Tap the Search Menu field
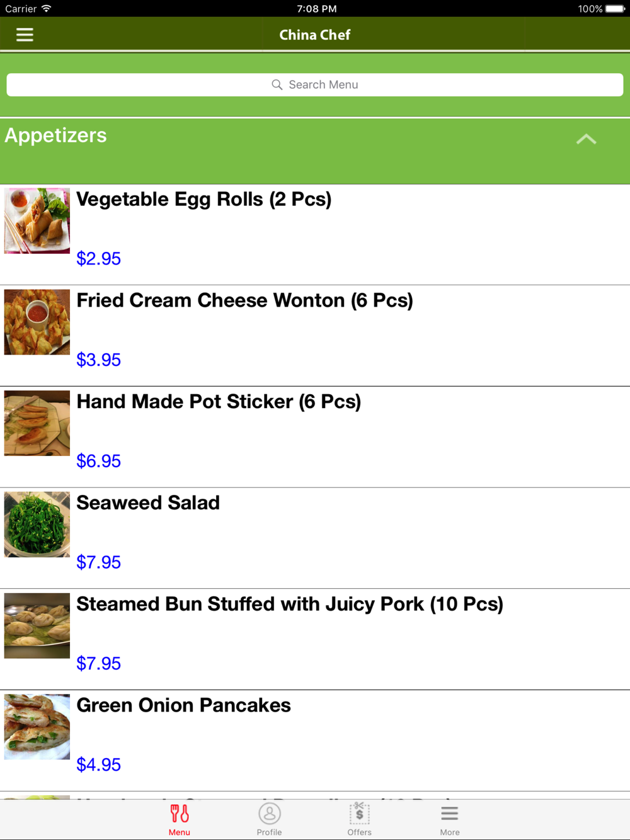 [315, 85]
